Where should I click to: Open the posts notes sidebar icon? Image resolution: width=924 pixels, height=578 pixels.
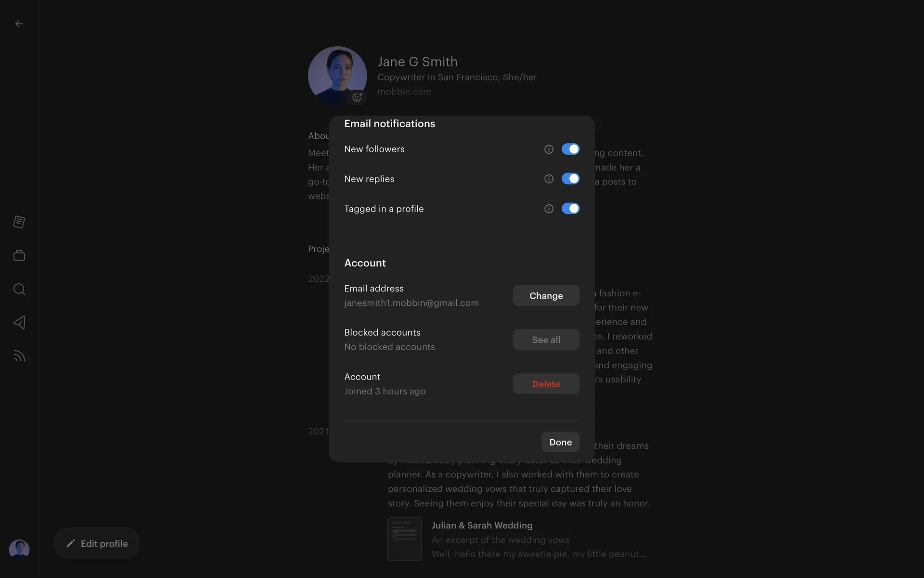[x=19, y=222]
